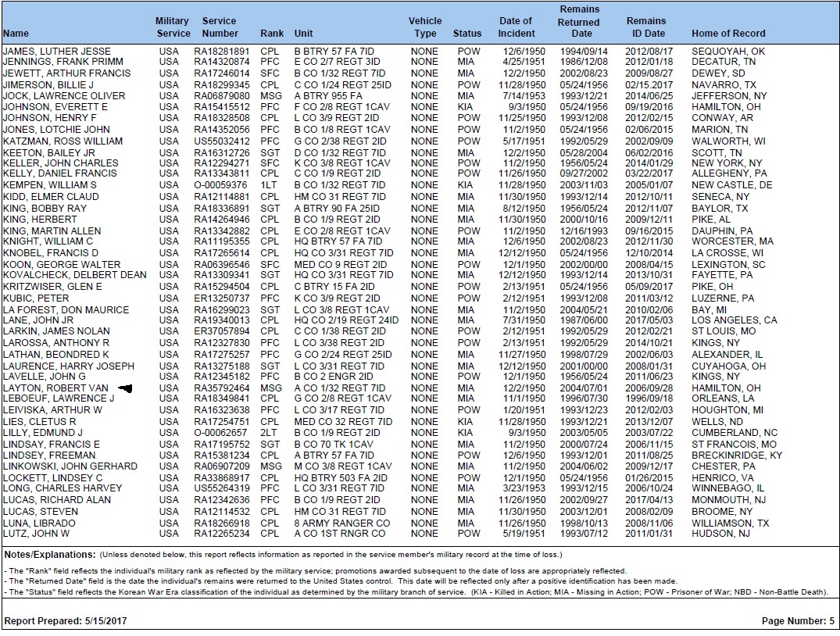Click the Notes/Explanations heading
840x636 pixels.
50,554
